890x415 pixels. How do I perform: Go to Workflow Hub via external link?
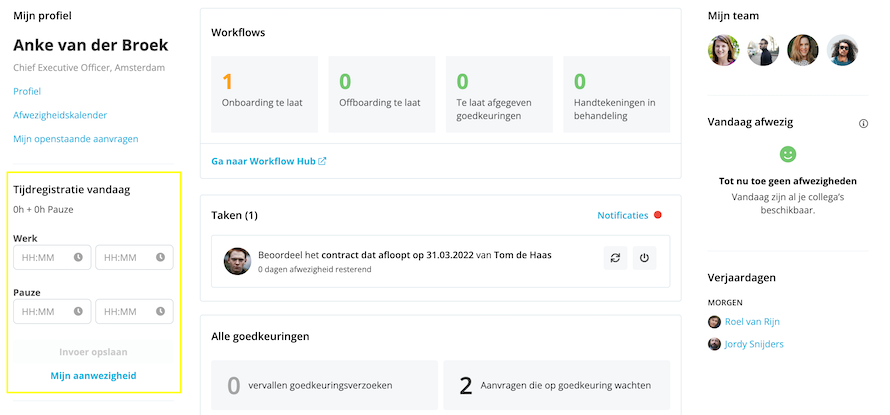(268, 160)
